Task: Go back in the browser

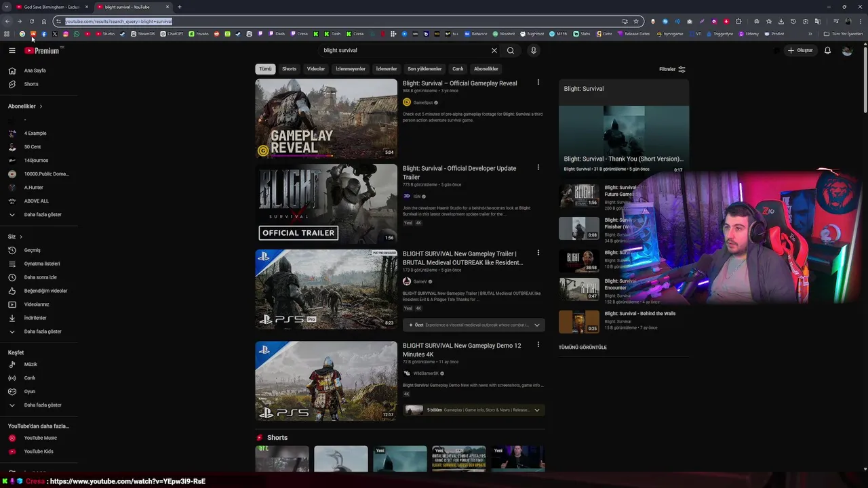Action: coord(7,21)
